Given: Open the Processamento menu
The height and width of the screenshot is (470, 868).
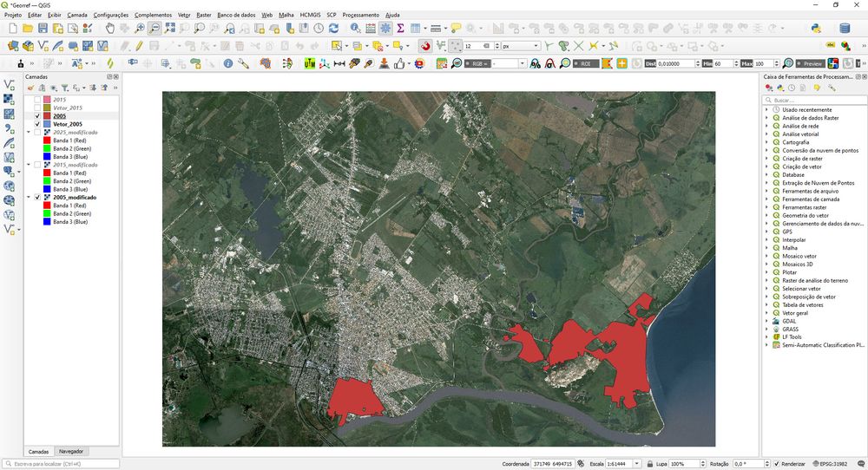Looking at the screenshot, I should coord(361,15).
